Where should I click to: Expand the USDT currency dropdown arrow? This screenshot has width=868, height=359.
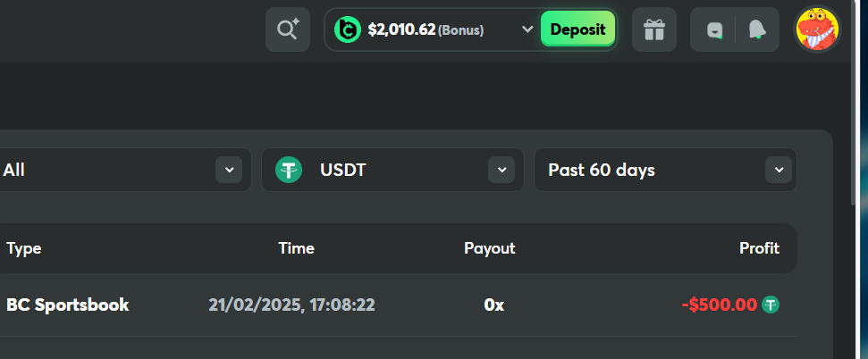(501, 170)
